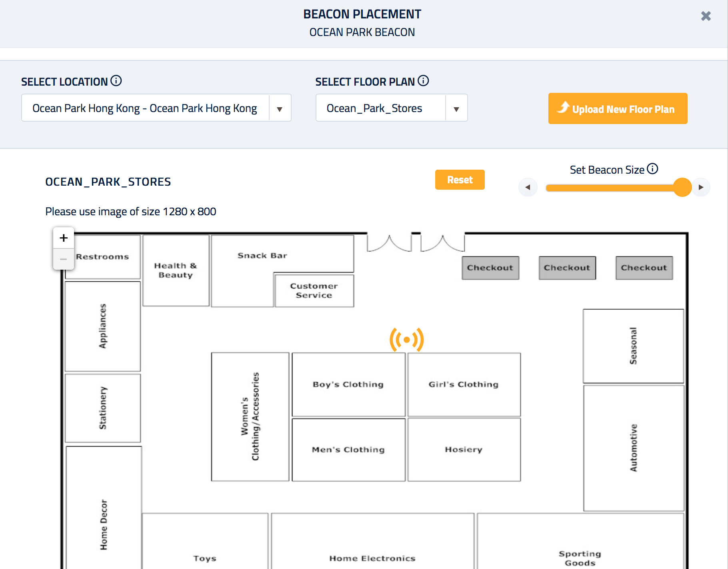Click the Appliances section
This screenshot has height=569, width=728.
click(x=103, y=327)
